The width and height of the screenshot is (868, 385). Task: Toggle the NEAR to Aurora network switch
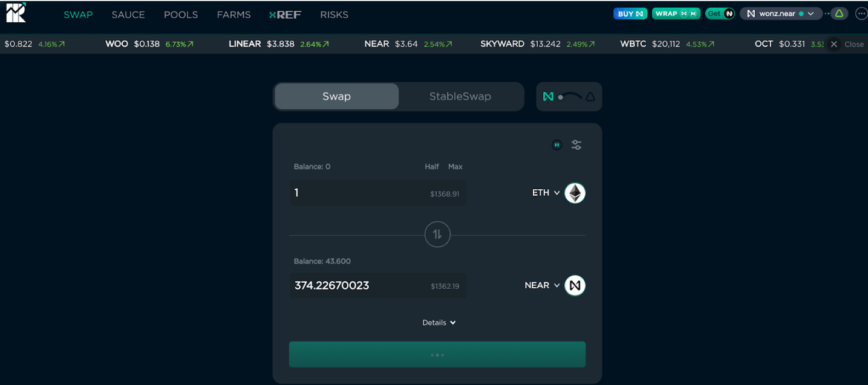coord(569,97)
